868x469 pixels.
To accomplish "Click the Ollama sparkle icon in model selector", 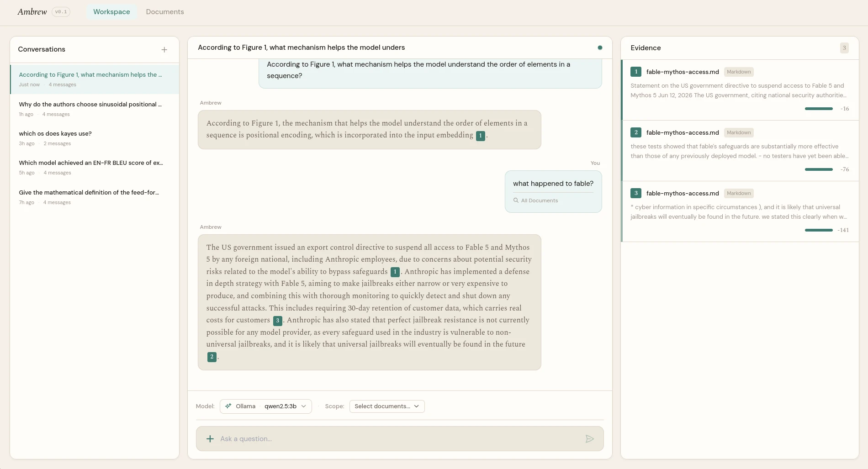I will [x=228, y=406].
